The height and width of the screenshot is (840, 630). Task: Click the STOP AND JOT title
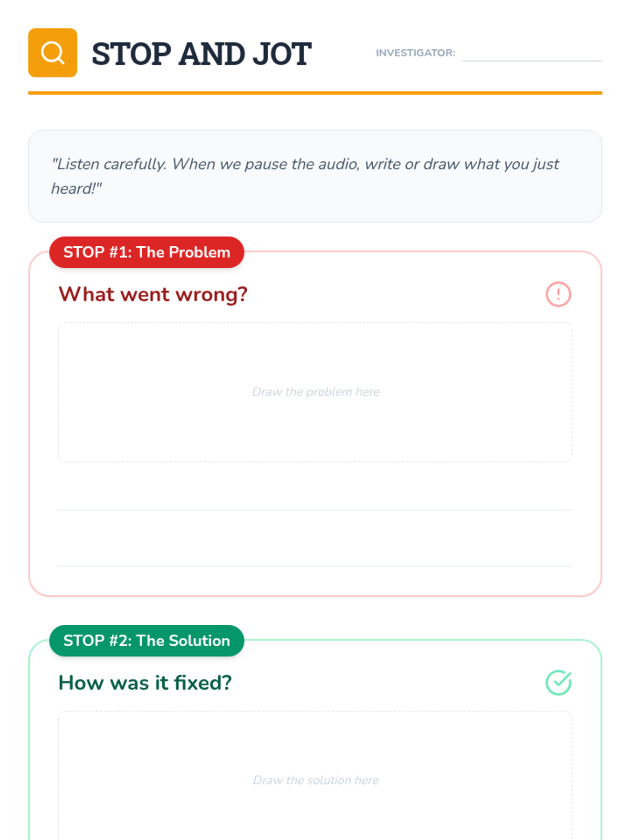pos(202,54)
